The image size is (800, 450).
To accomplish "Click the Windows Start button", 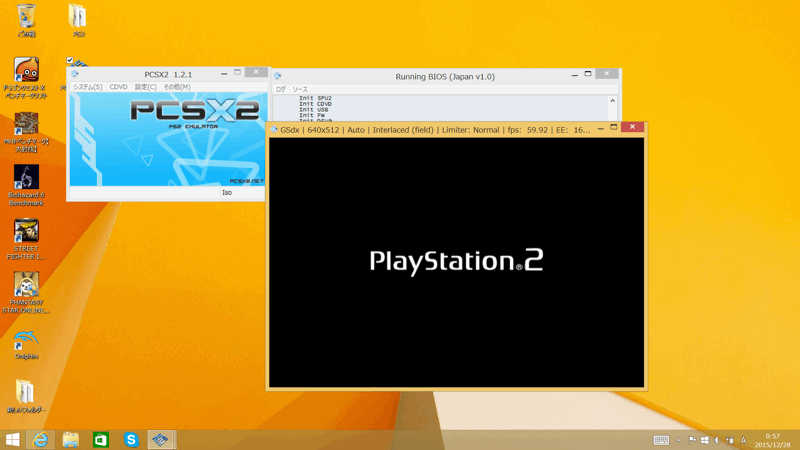I will [x=12, y=439].
